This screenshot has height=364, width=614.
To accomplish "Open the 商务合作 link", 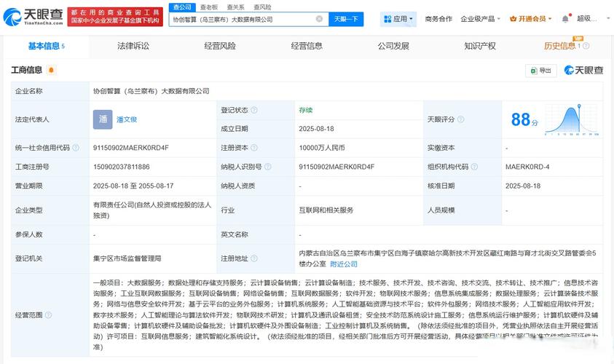I will coord(438,19).
